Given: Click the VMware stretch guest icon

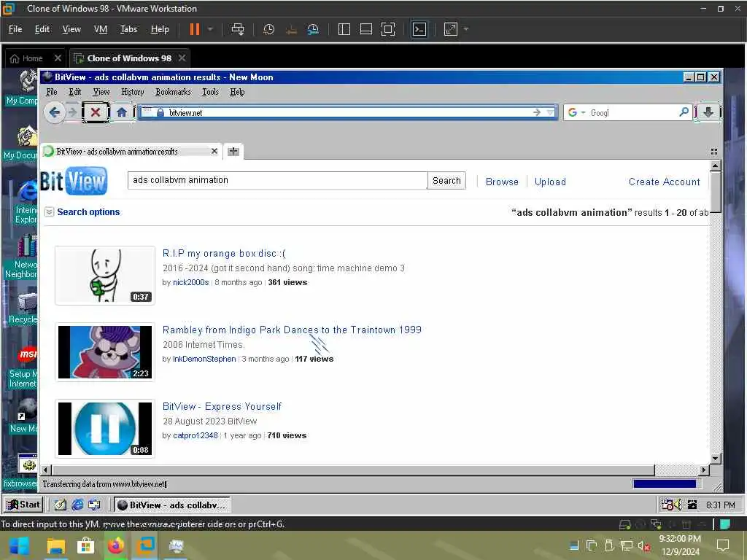Looking at the screenshot, I should coord(451,29).
